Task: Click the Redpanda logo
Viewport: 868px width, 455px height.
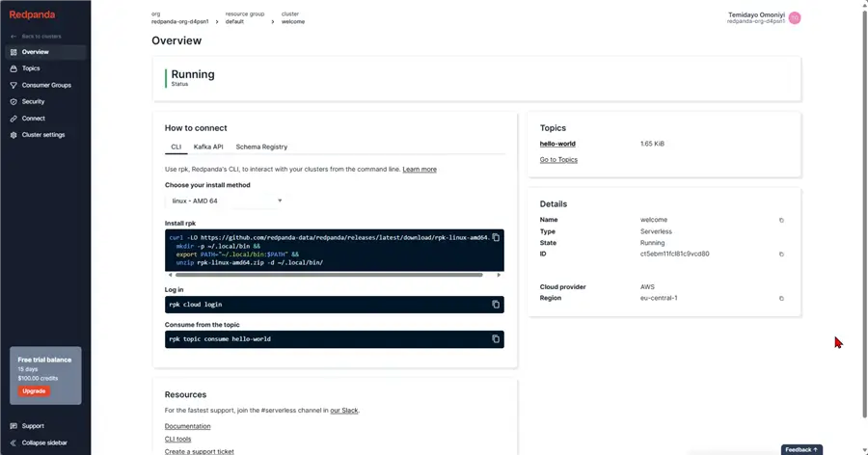Action: point(32,15)
